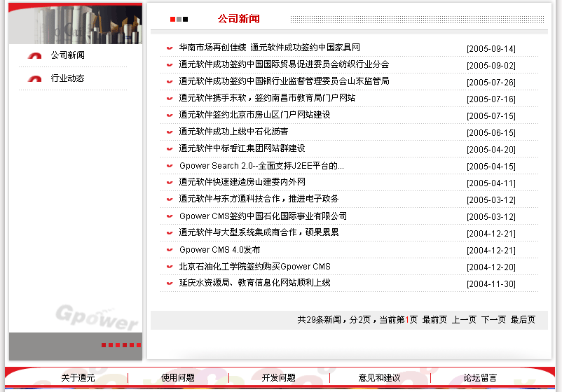This screenshot has width=562, height=392.
Task: Click red bullet before 通元软件中标香江集团 news
Action: [170, 149]
